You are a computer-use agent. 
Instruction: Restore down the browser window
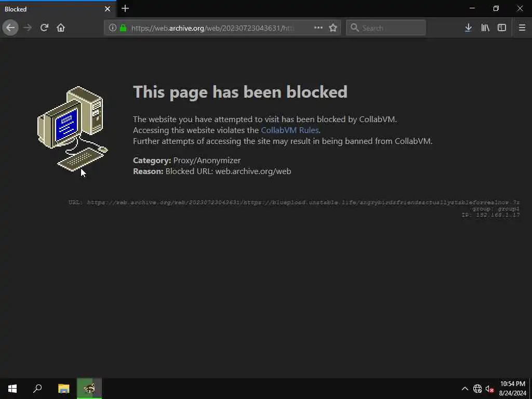(496, 8)
